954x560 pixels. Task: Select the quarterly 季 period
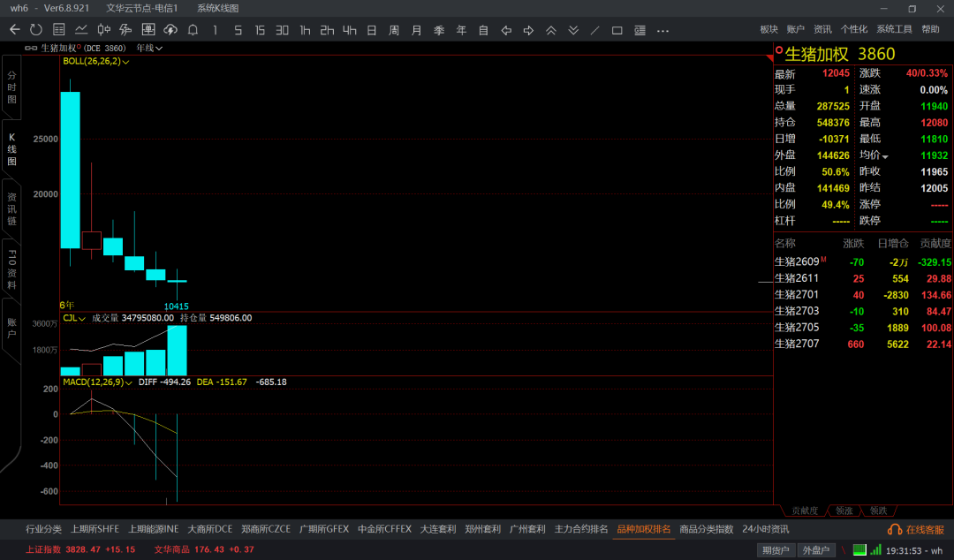click(439, 30)
